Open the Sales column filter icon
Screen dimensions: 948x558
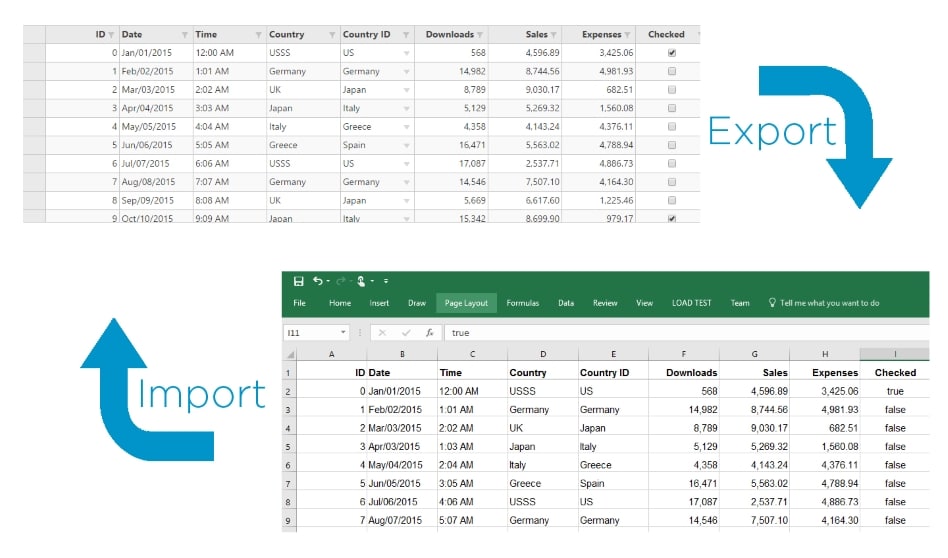tap(553, 35)
